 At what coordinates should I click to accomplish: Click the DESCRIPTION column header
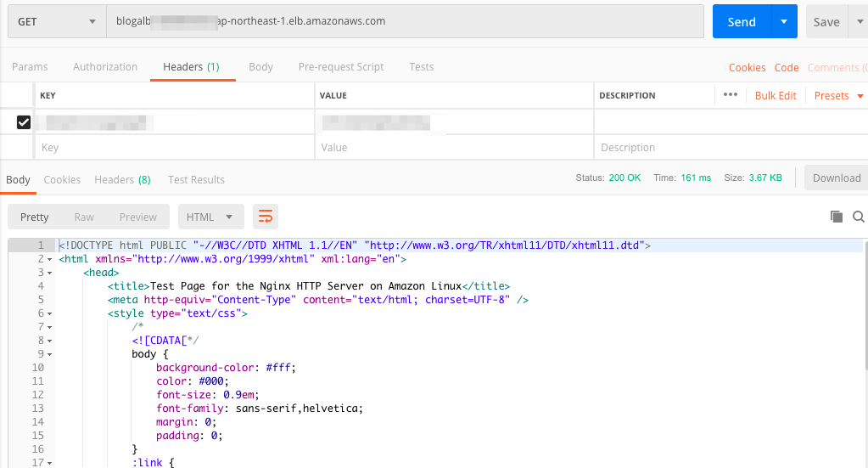(627, 95)
